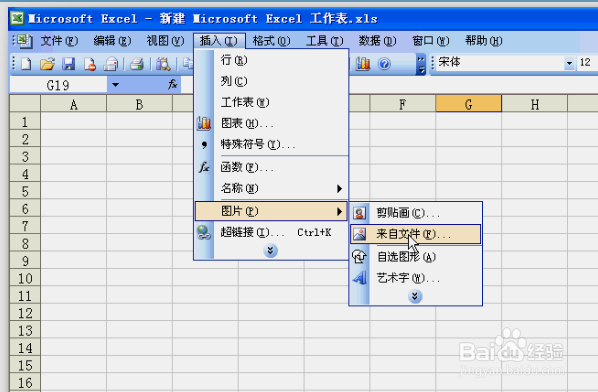Open the 视图(V) menu
The image size is (598, 392).
(x=166, y=41)
